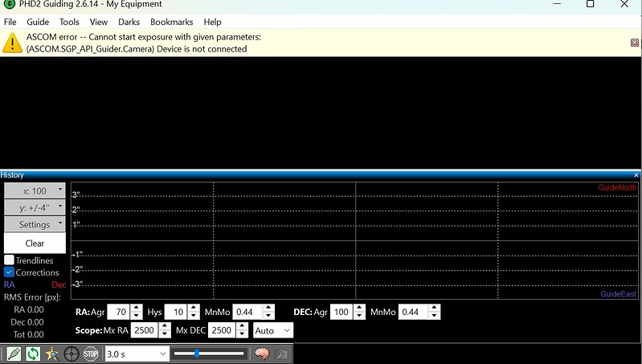Open advanced settings brain icon
Image resolution: width=642 pixels, height=364 pixels.
(x=261, y=354)
